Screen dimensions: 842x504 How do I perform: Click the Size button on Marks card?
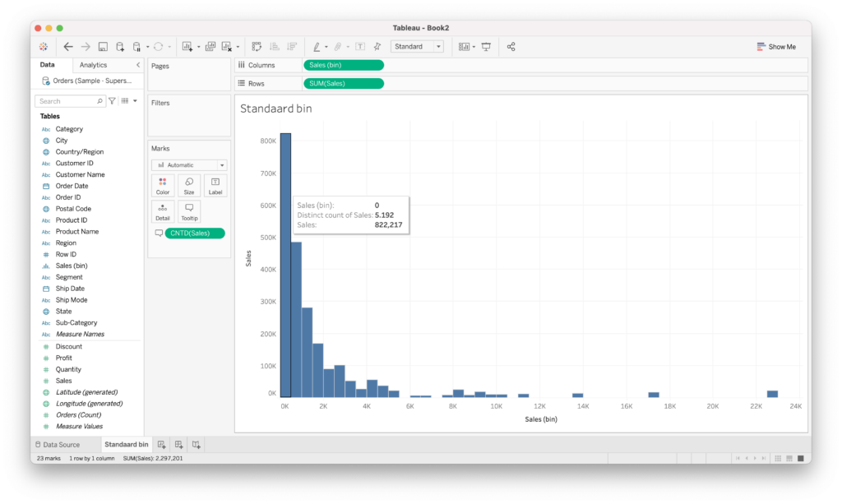click(188, 185)
